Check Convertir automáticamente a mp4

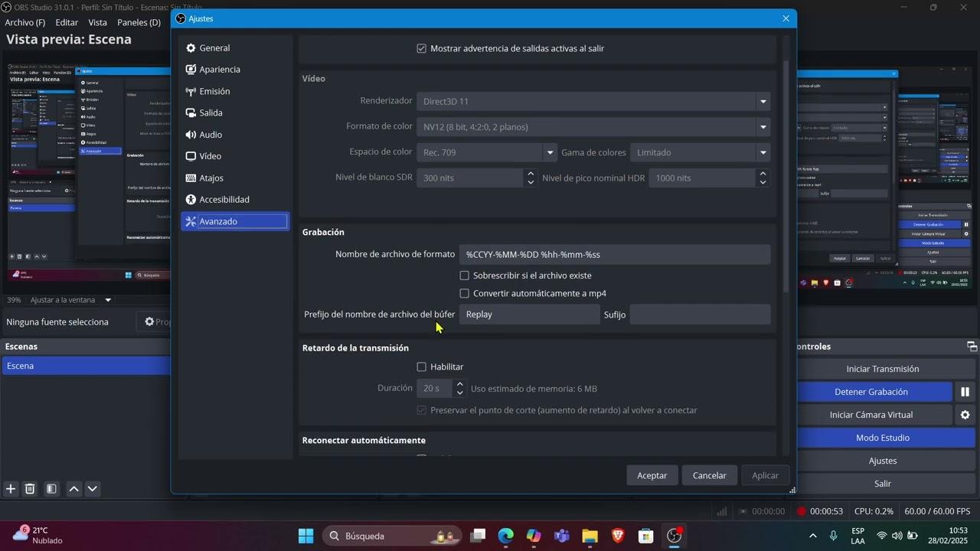(464, 294)
